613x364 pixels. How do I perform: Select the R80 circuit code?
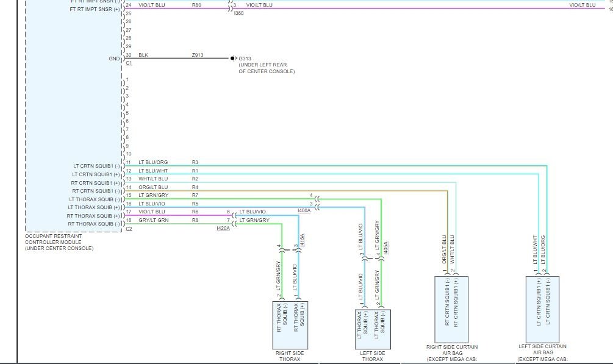(196, 5)
